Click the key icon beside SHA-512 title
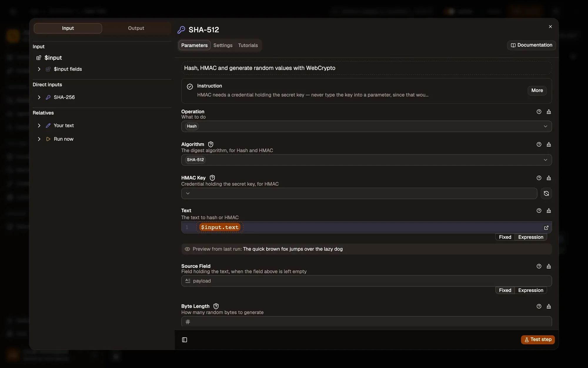This screenshot has width=588, height=368. click(181, 30)
